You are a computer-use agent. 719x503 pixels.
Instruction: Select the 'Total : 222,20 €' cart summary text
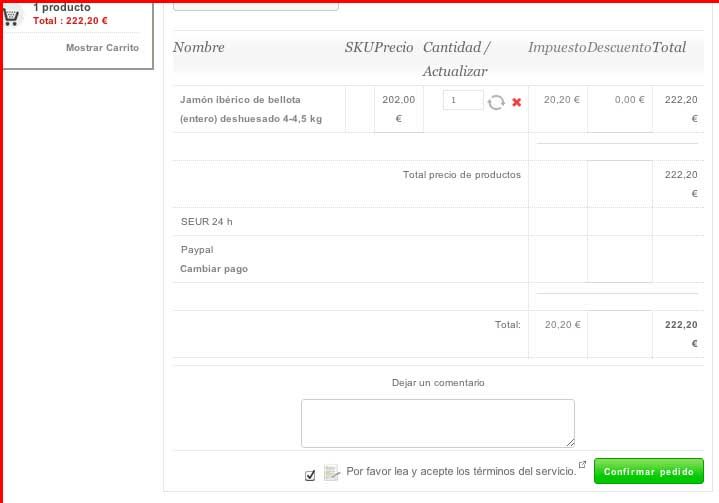click(x=70, y=21)
